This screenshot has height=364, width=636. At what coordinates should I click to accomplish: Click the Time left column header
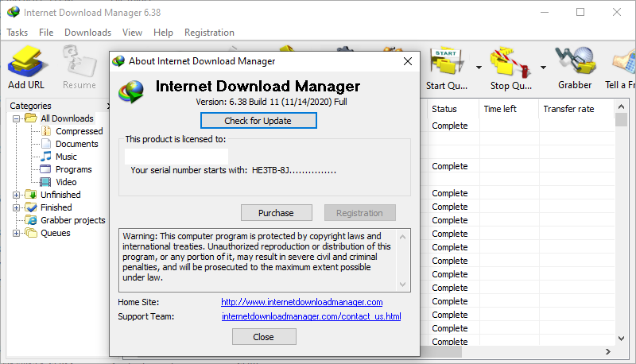click(510, 109)
